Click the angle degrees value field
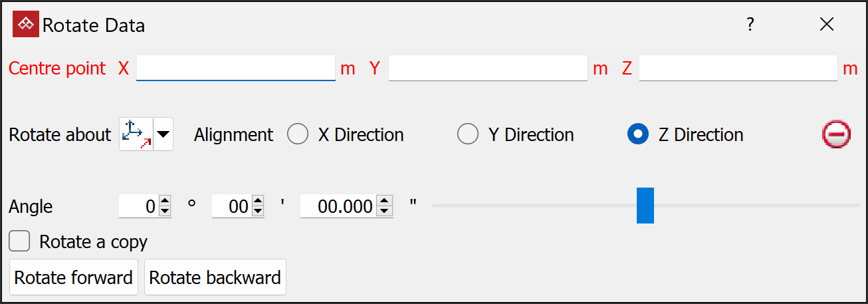868x304 pixels. click(x=138, y=206)
